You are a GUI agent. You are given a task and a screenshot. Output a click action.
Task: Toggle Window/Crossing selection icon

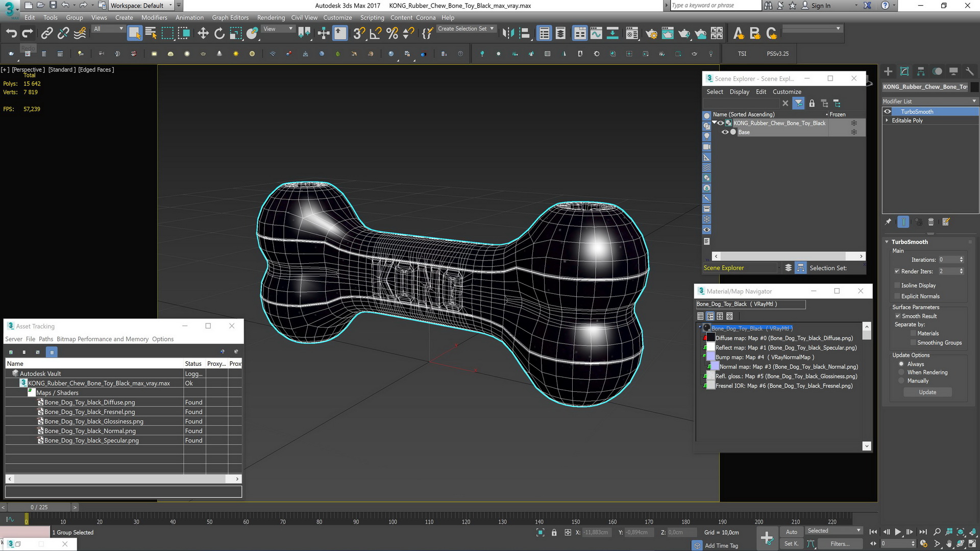coord(184,34)
